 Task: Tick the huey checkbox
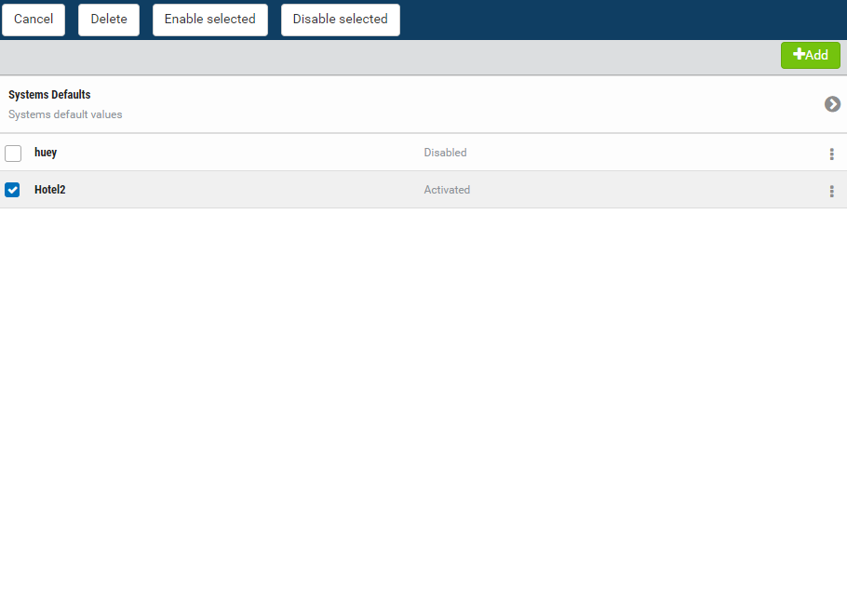tap(13, 154)
